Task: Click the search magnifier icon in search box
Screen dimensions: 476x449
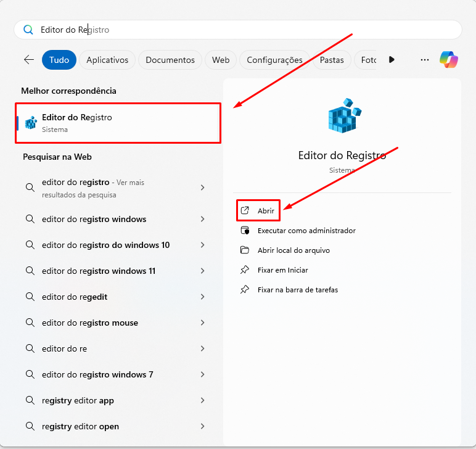Action: tap(28, 30)
